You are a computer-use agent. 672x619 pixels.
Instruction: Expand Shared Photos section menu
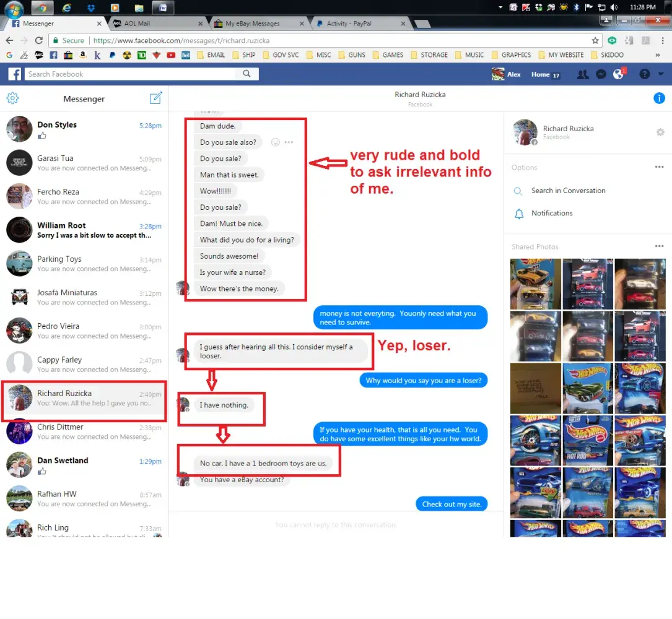click(659, 246)
